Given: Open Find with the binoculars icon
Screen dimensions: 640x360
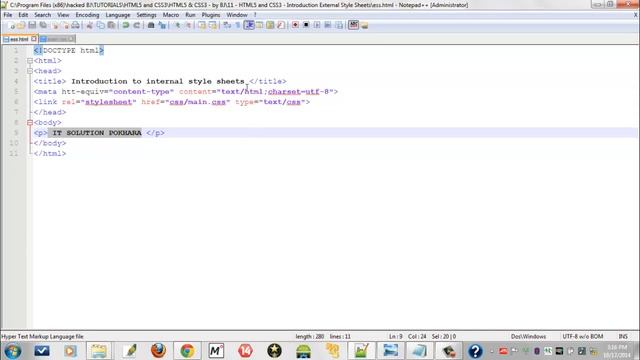Looking at the screenshot, I should pos(151,25).
